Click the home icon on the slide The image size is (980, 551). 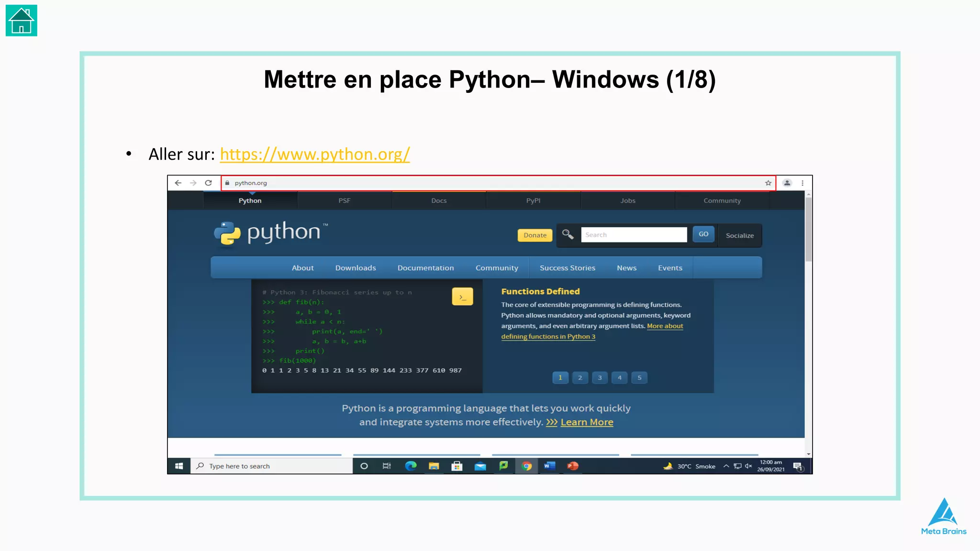[22, 21]
